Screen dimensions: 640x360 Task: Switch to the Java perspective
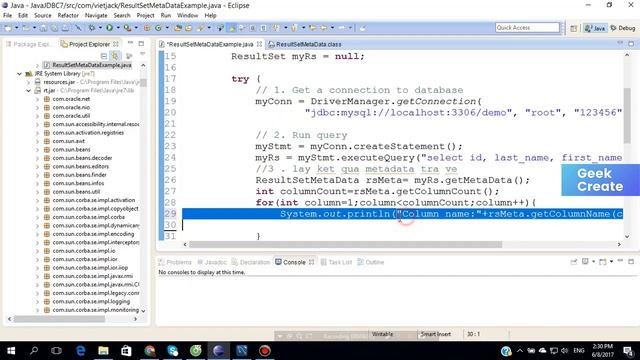pyautogui.click(x=595, y=28)
